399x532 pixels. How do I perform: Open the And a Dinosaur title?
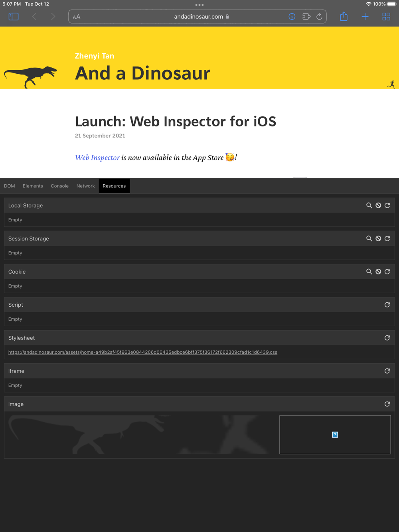tap(142, 73)
